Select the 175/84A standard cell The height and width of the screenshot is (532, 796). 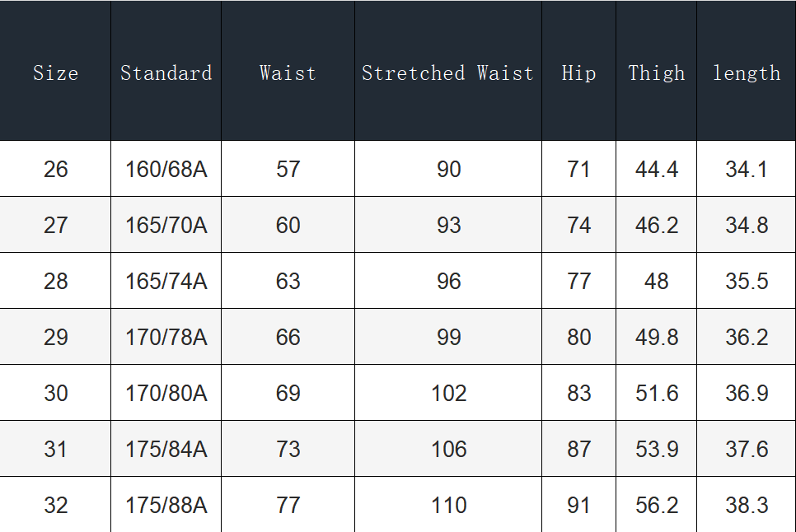(166, 450)
